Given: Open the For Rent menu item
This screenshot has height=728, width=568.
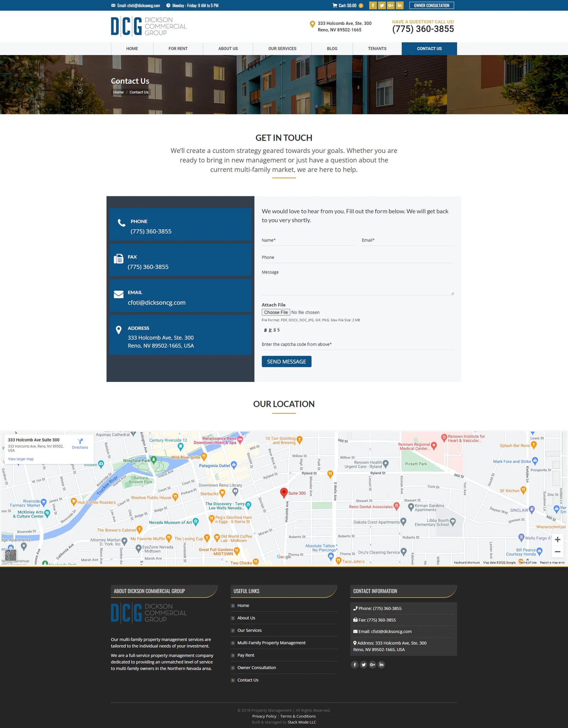Looking at the screenshot, I should 178,49.
